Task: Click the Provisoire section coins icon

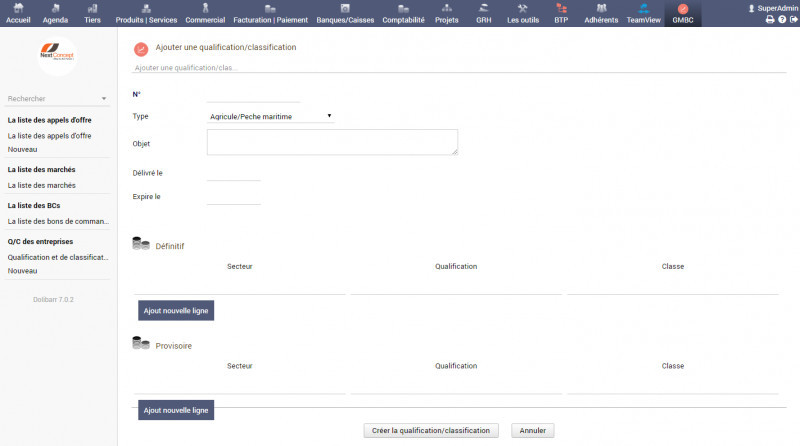Action: (x=141, y=343)
